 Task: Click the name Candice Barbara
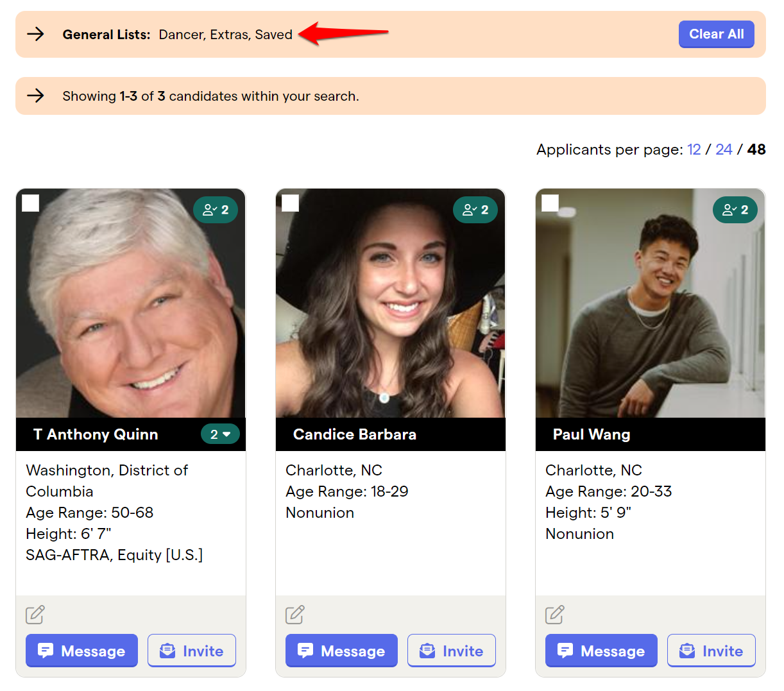(355, 434)
